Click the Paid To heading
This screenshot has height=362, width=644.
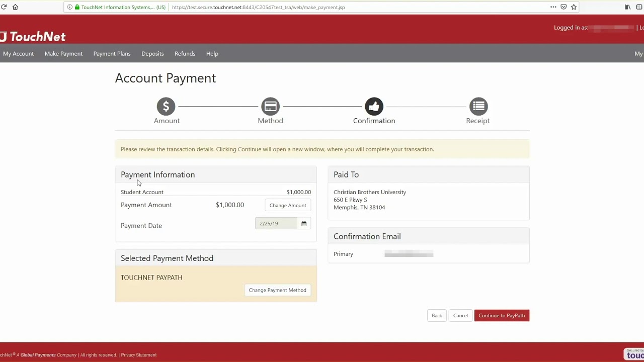pyautogui.click(x=346, y=174)
